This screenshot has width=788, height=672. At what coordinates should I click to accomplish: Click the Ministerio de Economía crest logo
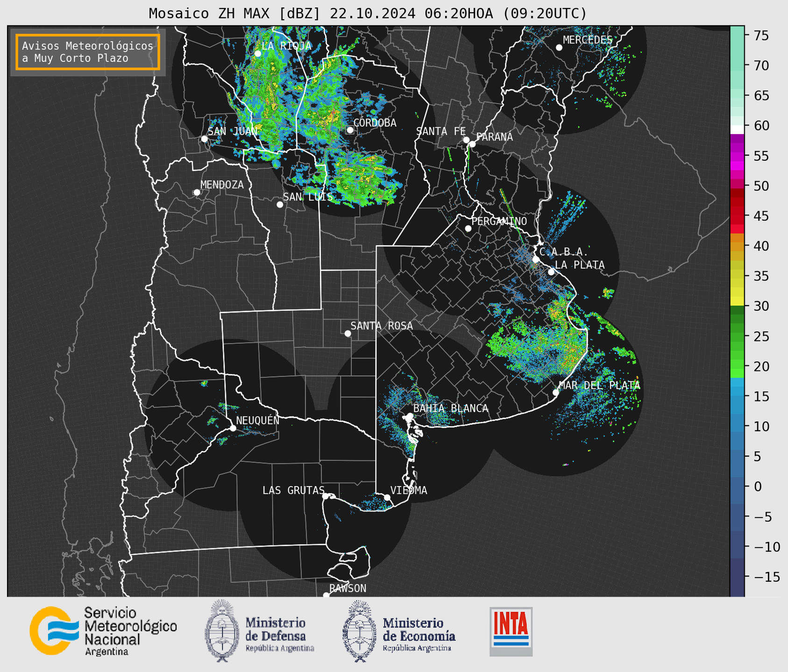point(359,631)
